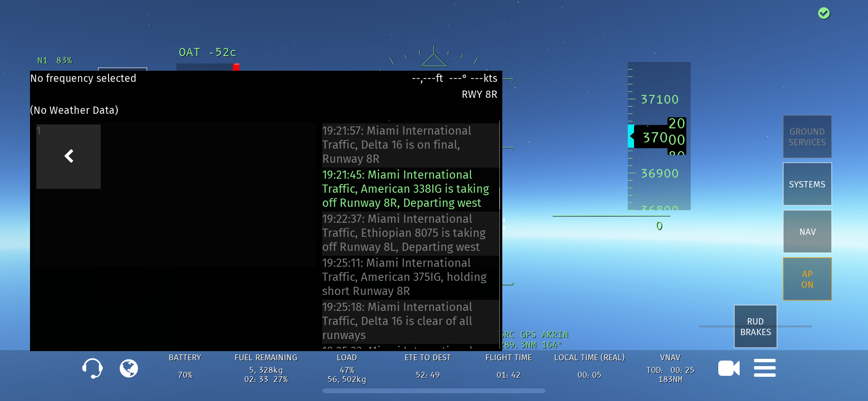Select the Delta 16 on final message
This screenshot has width=868, height=401.
pyautogui.click(x=410, y=145)
